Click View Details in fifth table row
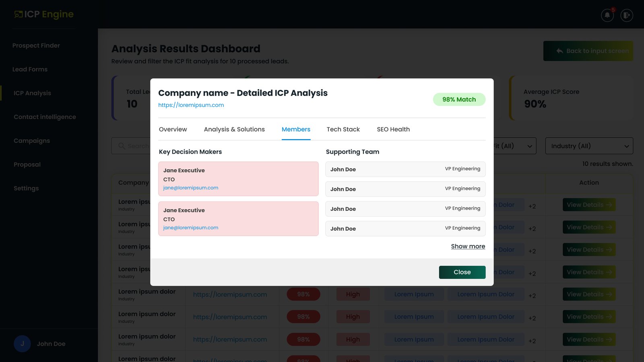The height and width of the screenshot is (362, 644). coord(589,294)
